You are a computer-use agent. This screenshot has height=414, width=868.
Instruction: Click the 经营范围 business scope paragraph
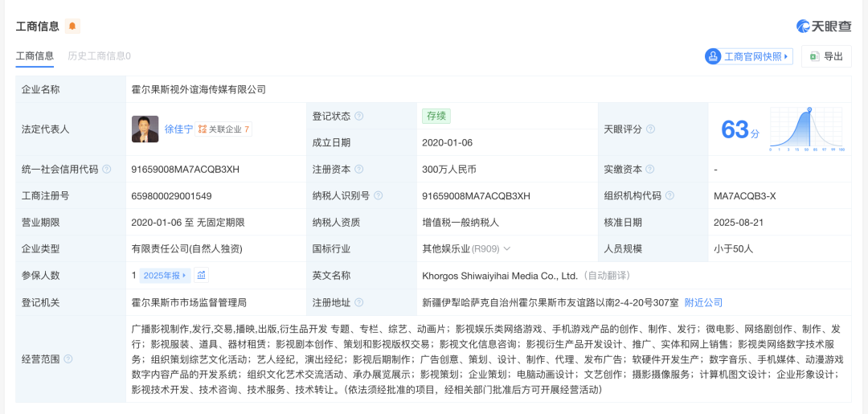coord(486,359)
